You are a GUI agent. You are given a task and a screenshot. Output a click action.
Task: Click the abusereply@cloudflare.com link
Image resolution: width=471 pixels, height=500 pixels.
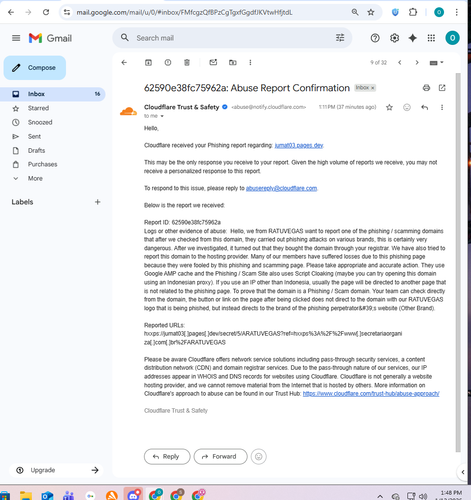(281, 188)
